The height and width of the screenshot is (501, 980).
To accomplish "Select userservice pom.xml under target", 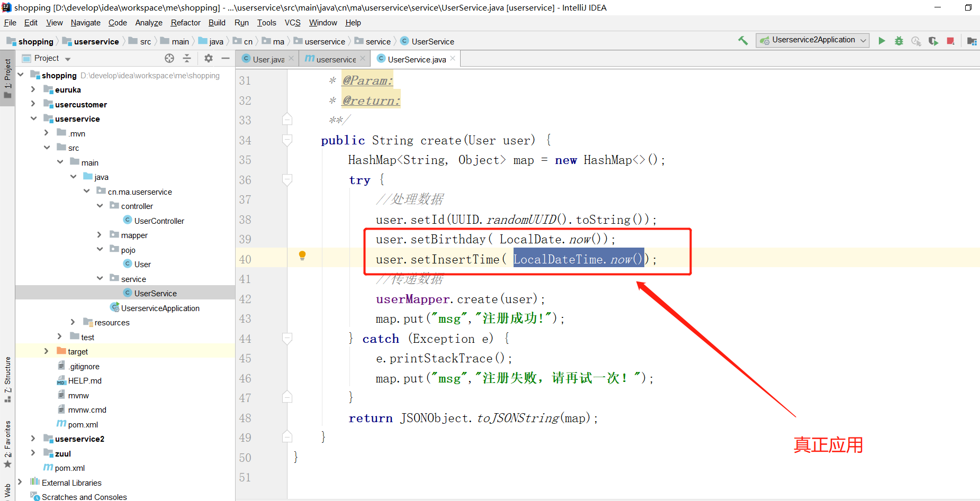I will [83, 424].
